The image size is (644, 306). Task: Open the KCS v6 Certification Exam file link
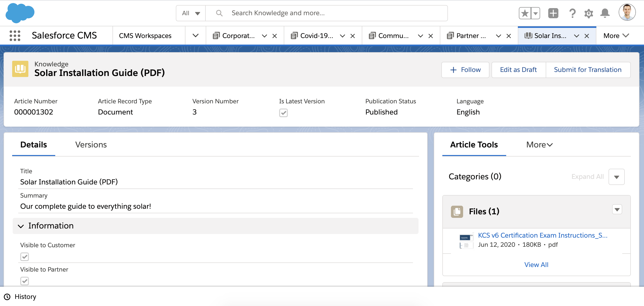tap(543, 235)
